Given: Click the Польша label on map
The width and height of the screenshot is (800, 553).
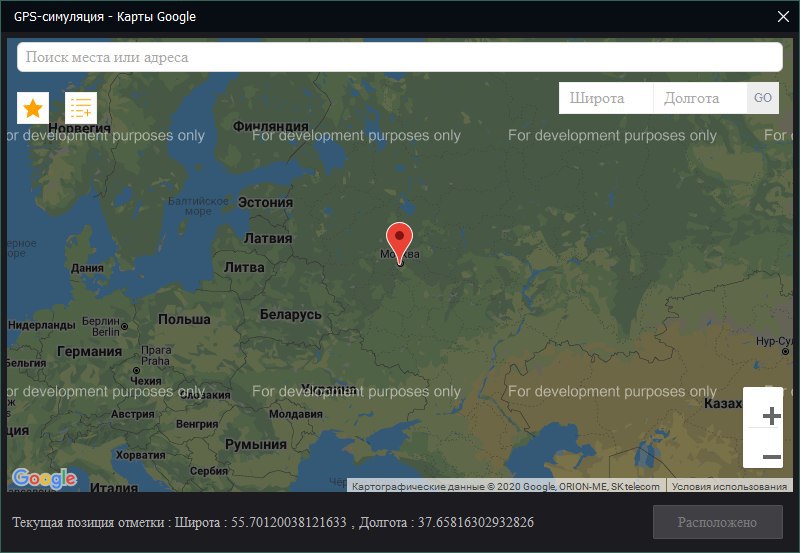Looking at the screenshot, I should (x=184, y=319).
